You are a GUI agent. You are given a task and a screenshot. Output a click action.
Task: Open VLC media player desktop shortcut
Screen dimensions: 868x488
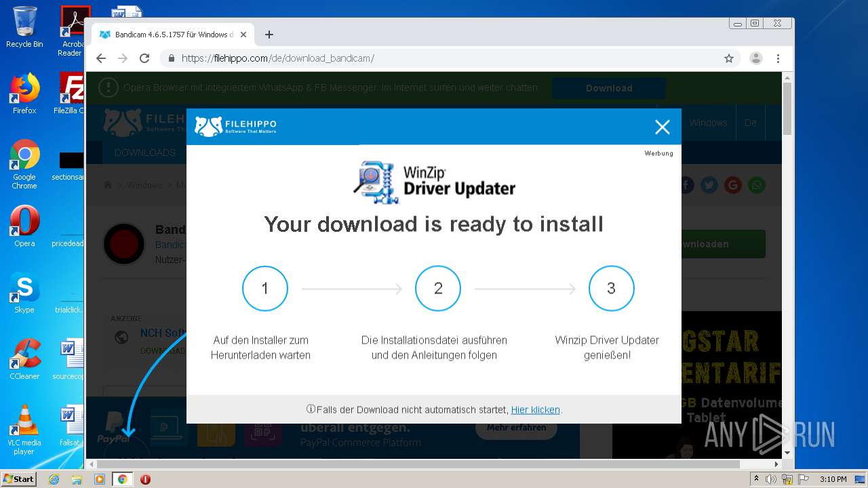[x=24, y=430]
